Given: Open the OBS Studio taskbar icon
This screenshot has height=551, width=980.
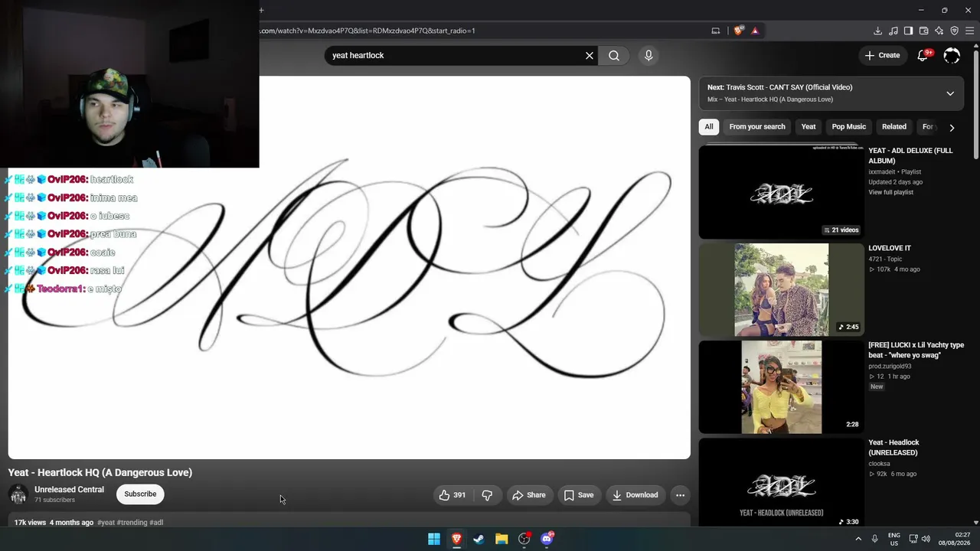Looking at the screenshot, I should pos(524,539).
